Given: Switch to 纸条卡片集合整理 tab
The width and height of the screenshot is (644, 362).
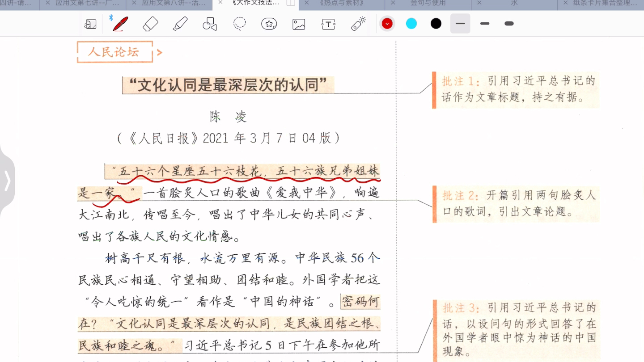Looking at the screenshot, I should [x=606, y=3].
